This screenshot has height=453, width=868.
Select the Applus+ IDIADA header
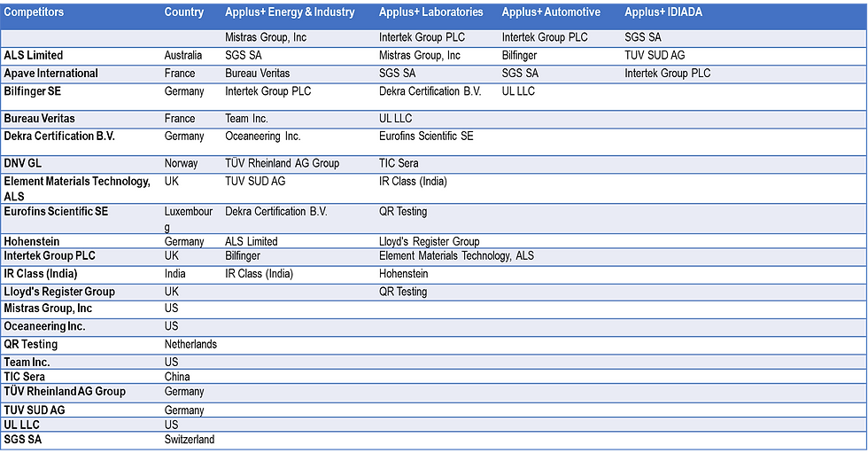pos(663,12)
